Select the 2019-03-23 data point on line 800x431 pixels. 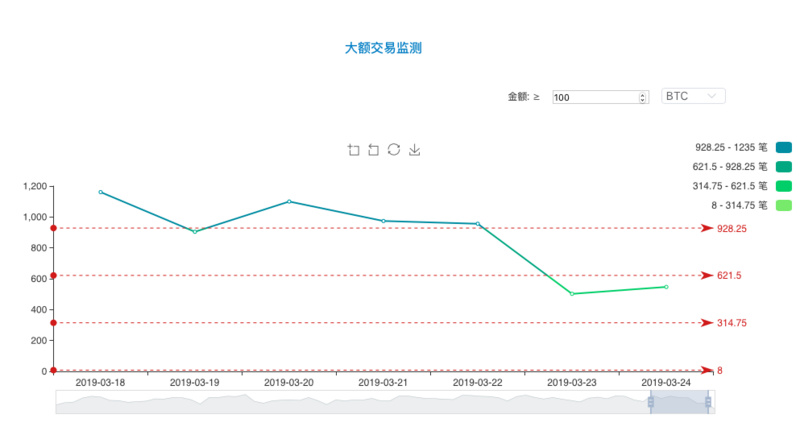click(x=572, y=294)
